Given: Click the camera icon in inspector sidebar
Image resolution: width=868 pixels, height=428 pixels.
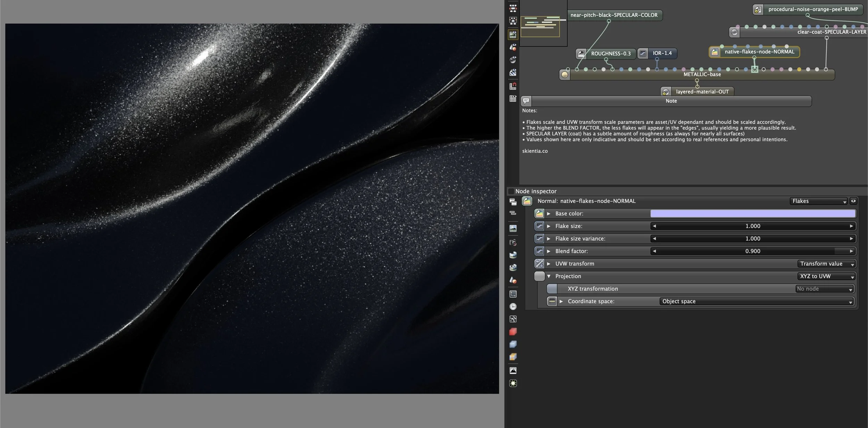Looking at the screenshot, I should (x=513, y=242).
